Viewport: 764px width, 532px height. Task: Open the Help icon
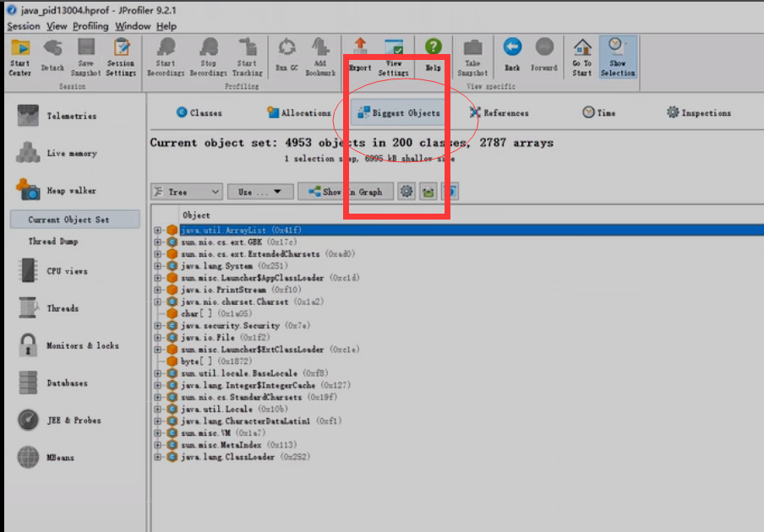434,56
